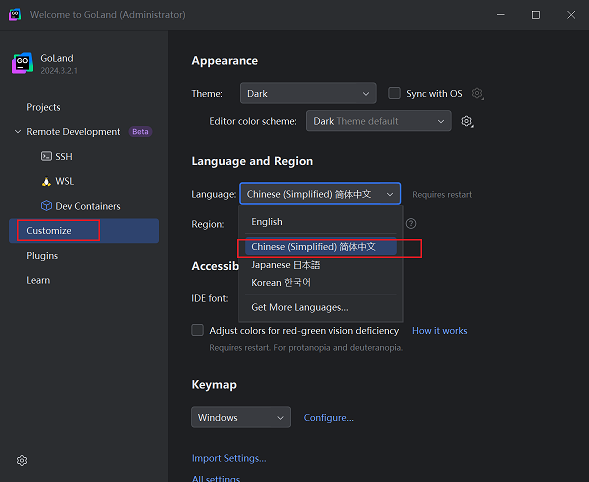Select Chinese (Simplified) language option

321,247
